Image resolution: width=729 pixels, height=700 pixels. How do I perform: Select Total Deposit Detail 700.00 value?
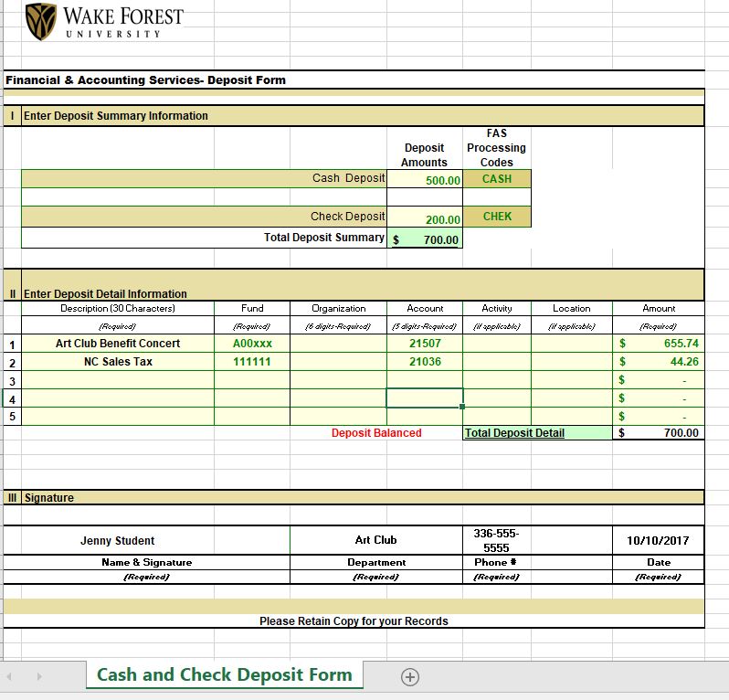pyautogui.click(x=659, y=432)
